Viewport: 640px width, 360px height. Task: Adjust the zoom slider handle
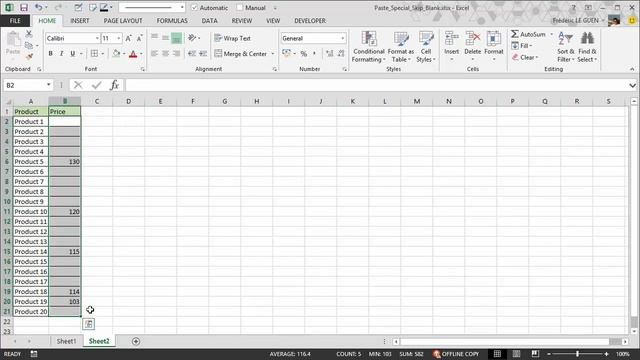tap(578, 354)
